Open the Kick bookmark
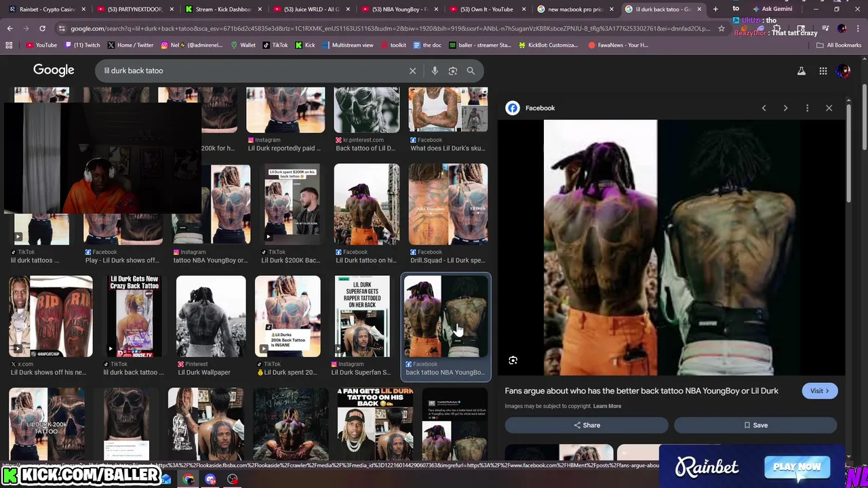The image size is (868, 488). pyautogui.click(x=305, y=45)
